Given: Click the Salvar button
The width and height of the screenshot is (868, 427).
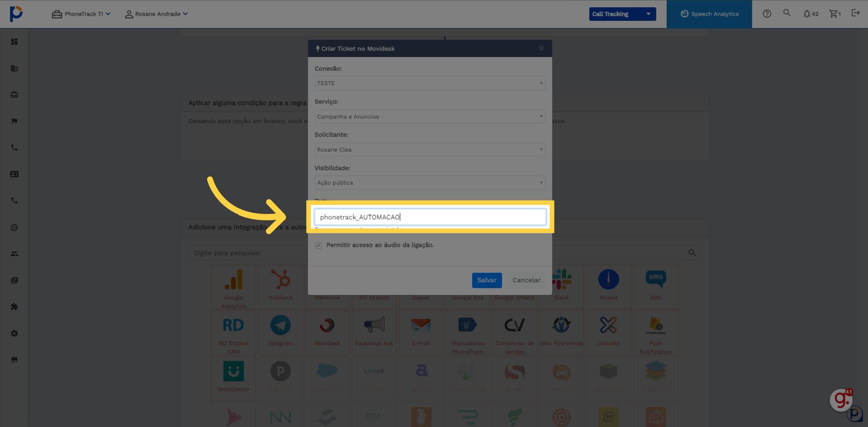Looking at the screenshot, I should click(x=487, y=280).
